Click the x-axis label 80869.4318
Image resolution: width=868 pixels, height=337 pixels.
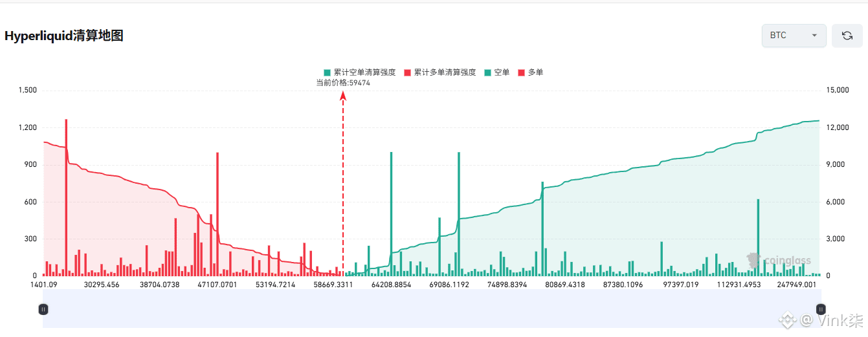pos(564,284)
